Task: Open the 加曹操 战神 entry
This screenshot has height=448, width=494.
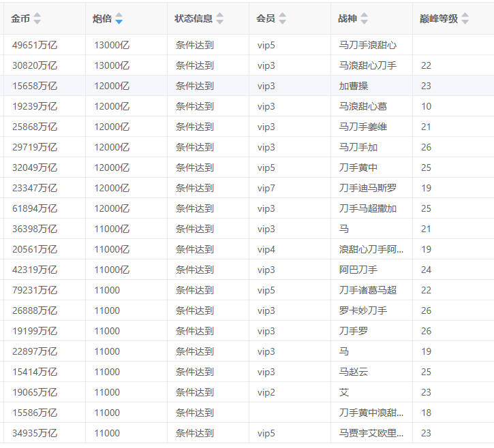Action: point(354,86)
